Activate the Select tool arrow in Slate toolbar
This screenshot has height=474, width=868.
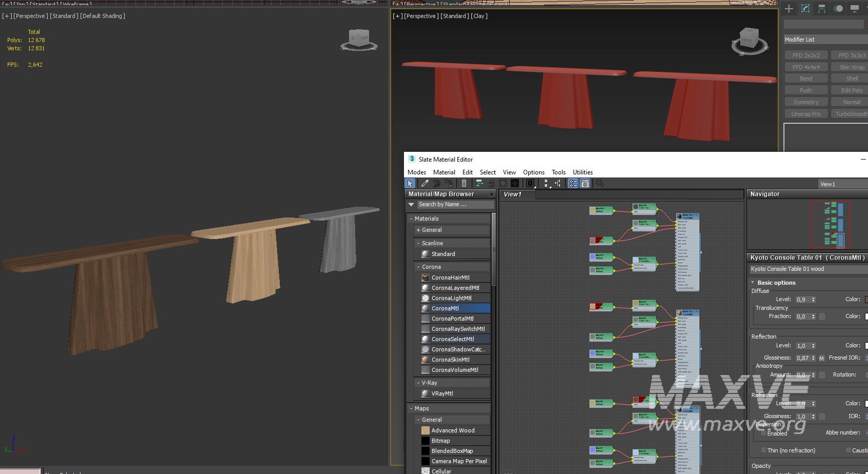410,183
